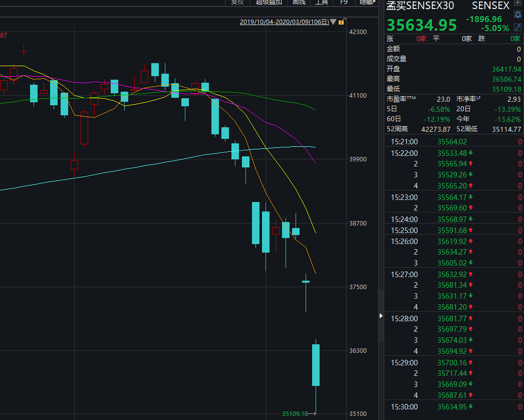524x420 pixels.
Task: Click the 孟买SENSEX30 index name
Action: click(420, 6)
